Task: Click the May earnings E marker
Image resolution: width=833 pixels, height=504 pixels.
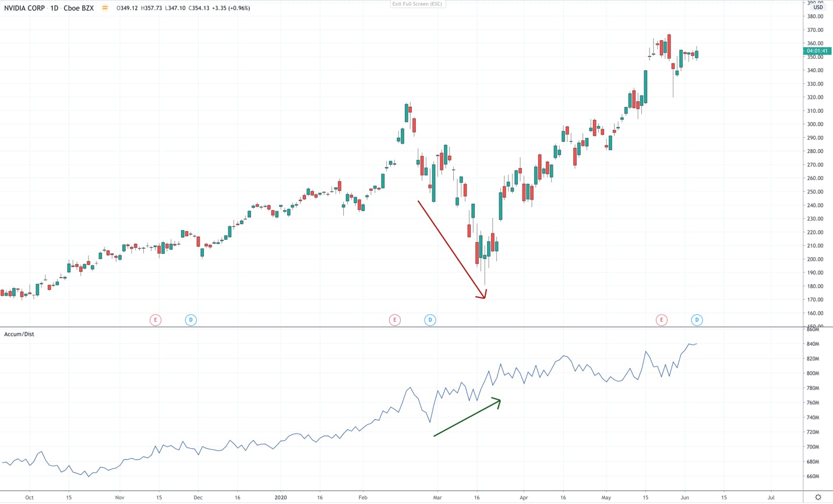Action: click(x=662, y=320)
